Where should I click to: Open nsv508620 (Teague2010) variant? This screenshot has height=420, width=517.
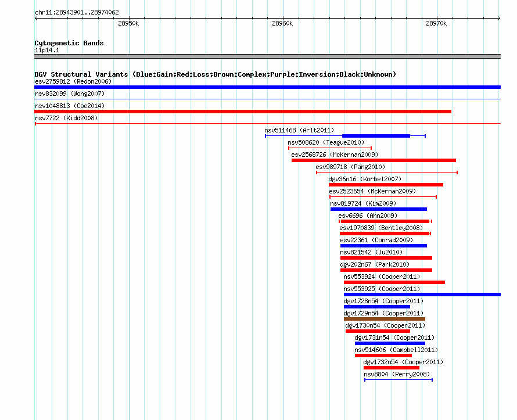pyautogui.click(x=326, y=142)
